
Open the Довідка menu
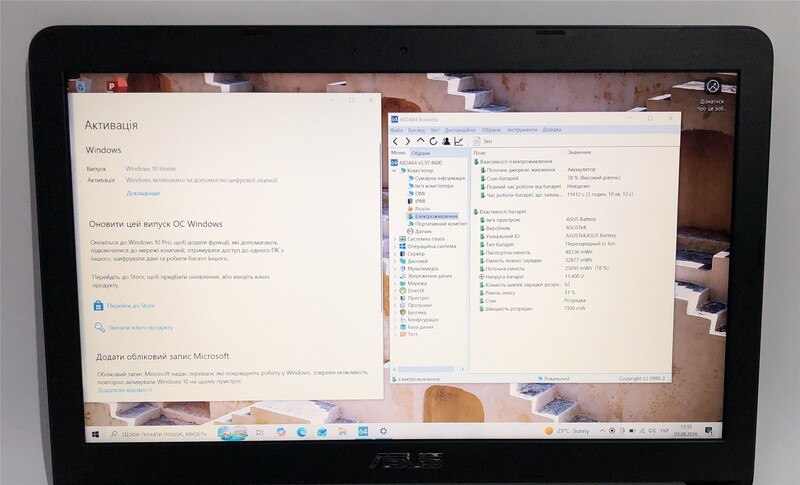tap(552, 130)
